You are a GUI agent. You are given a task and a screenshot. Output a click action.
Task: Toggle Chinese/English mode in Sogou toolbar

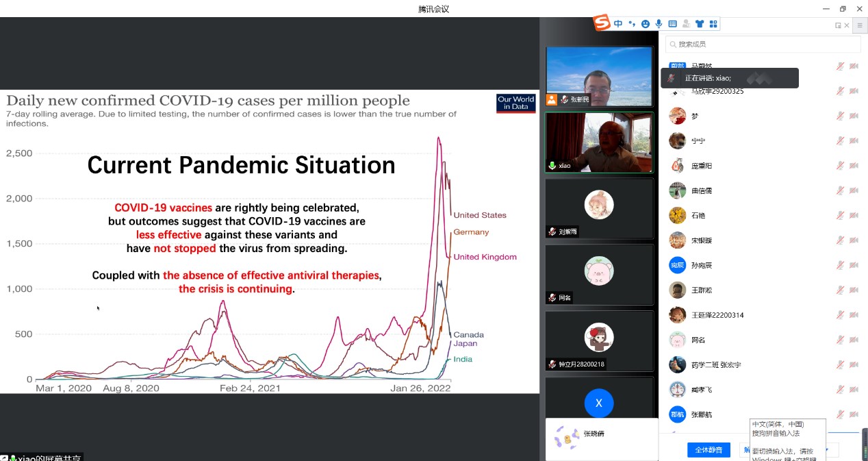pos(618,24)
